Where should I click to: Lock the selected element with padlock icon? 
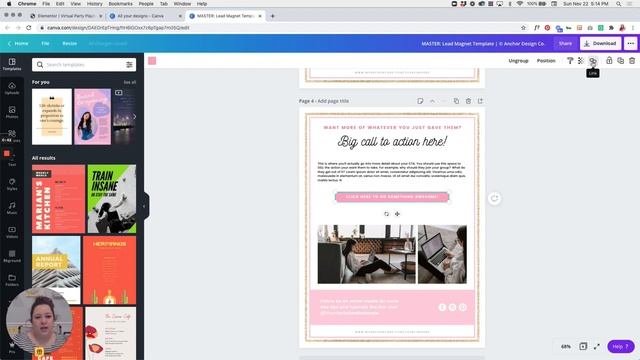pos(609,60)
